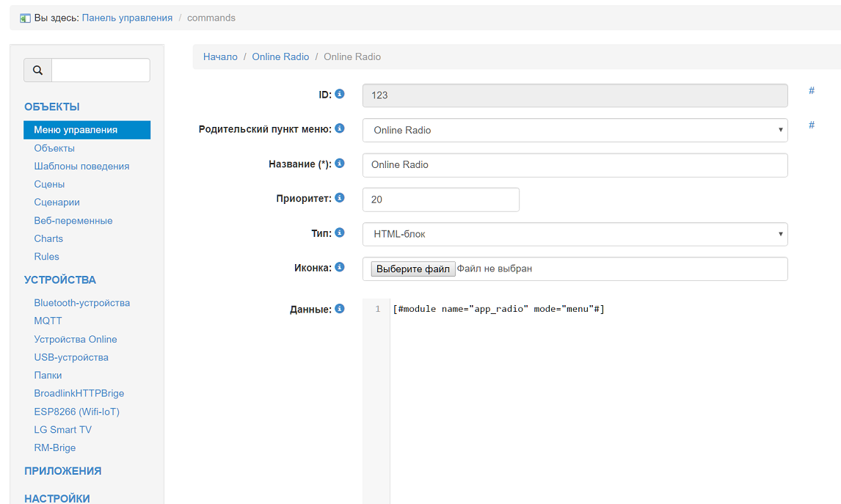Click info icon beside Иконка label

pyautogui.click(x=340, y=268)
